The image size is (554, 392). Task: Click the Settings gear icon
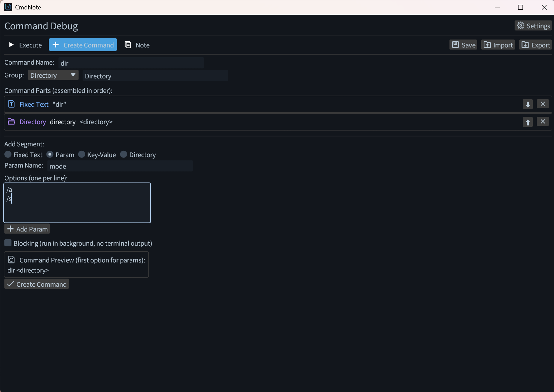(x=521, y=26)
